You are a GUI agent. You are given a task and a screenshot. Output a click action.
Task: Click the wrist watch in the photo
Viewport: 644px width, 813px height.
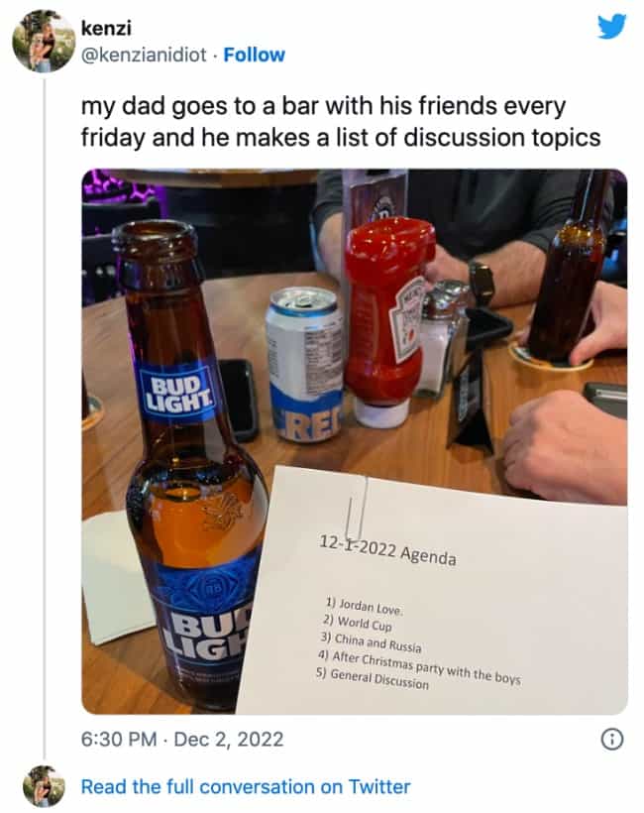(481, 283)
